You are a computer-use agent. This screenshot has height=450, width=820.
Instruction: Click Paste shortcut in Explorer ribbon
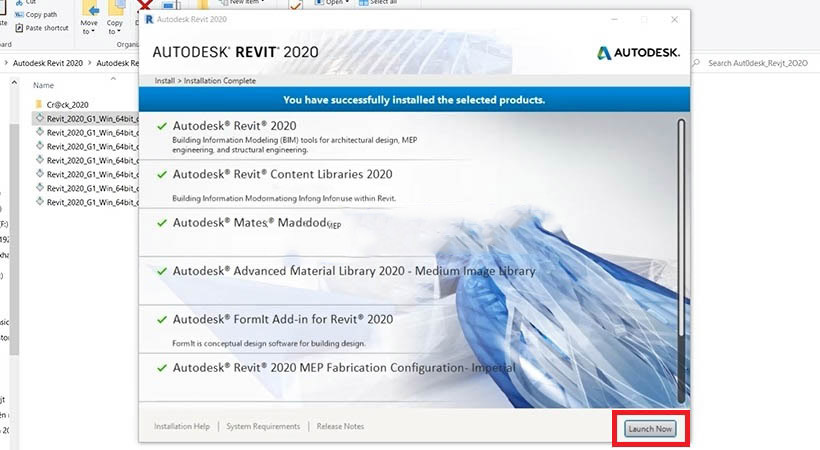pos(42,28)
